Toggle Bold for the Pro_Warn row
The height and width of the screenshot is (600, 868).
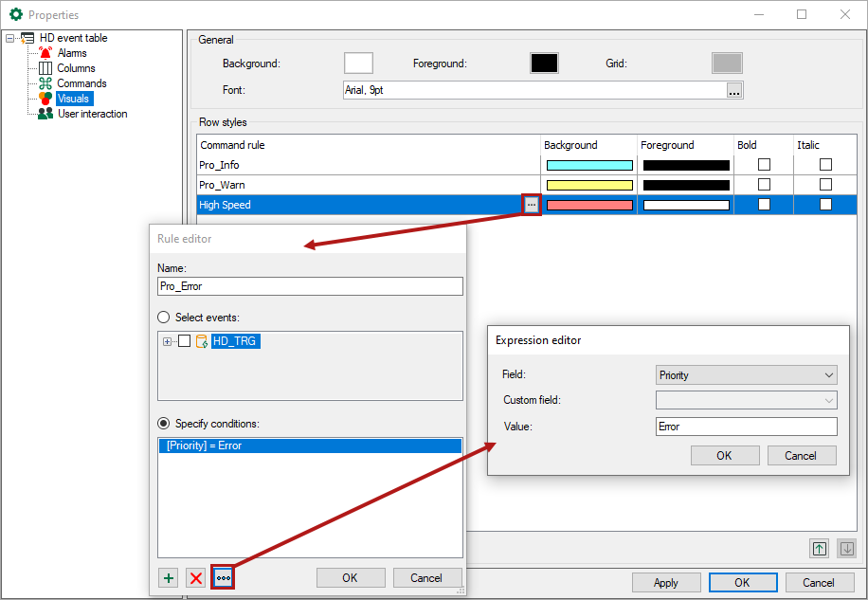tap(764, 184)
